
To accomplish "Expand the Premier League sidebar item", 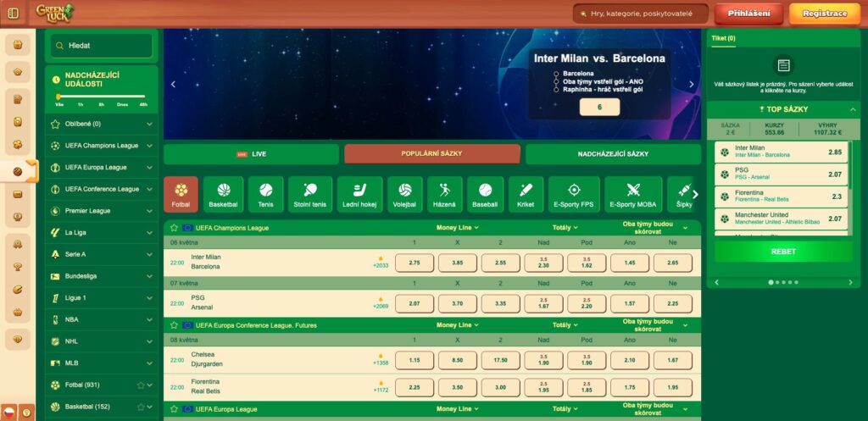I will coord(149,211).
